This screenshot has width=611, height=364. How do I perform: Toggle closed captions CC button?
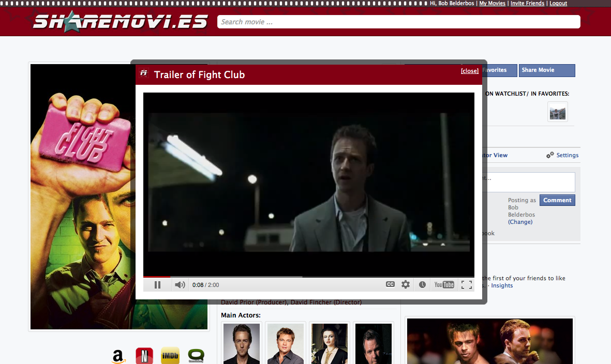click(390, 284)
